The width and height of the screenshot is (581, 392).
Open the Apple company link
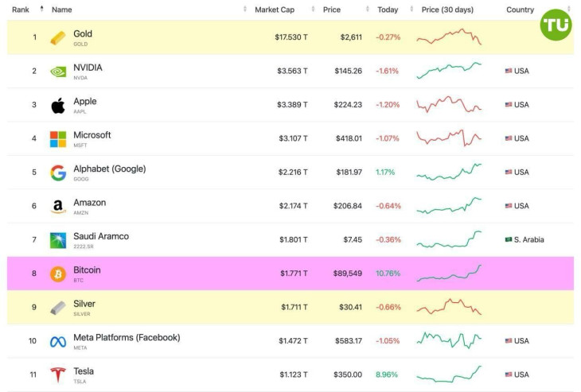tap(85, 102)
